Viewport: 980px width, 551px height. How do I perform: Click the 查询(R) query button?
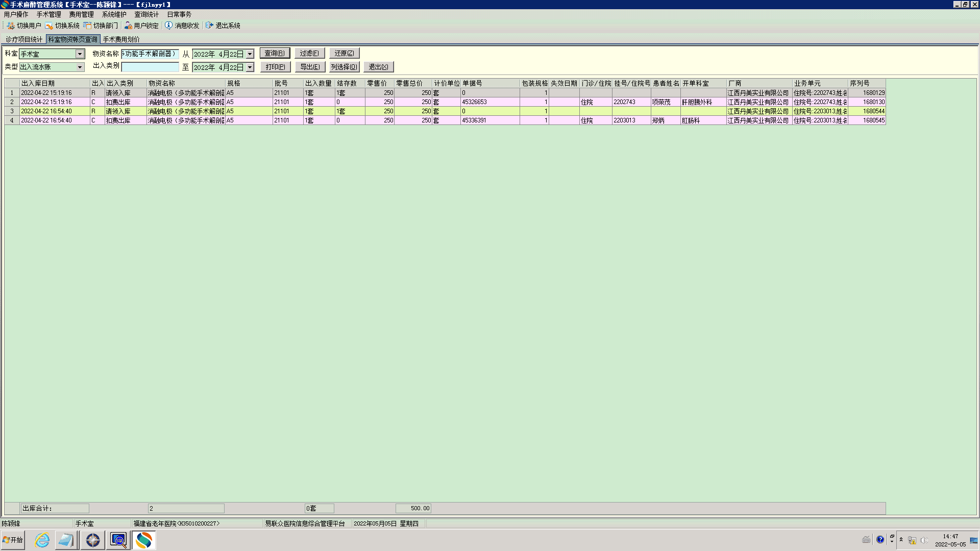[275, 53]
